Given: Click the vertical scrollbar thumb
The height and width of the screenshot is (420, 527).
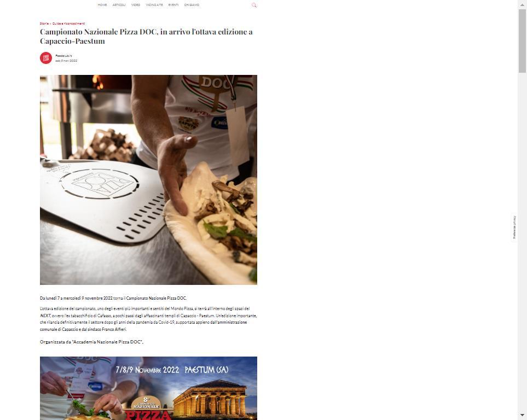Looking at the screenshot, I should pos(522,40).
